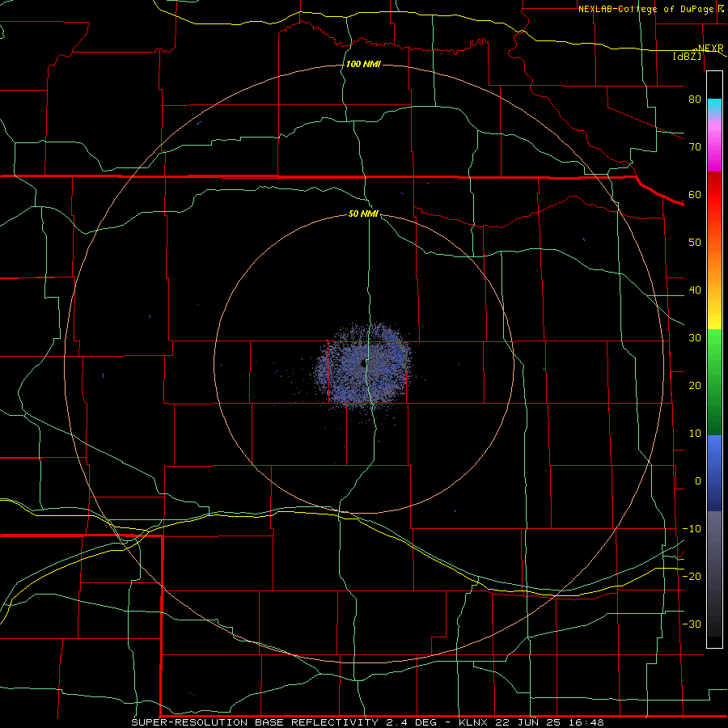Screen dimensions: 728x728
Task: Click the -30 value on the dBZ scale
Action: pyautogui.click(x=692, y=624)
